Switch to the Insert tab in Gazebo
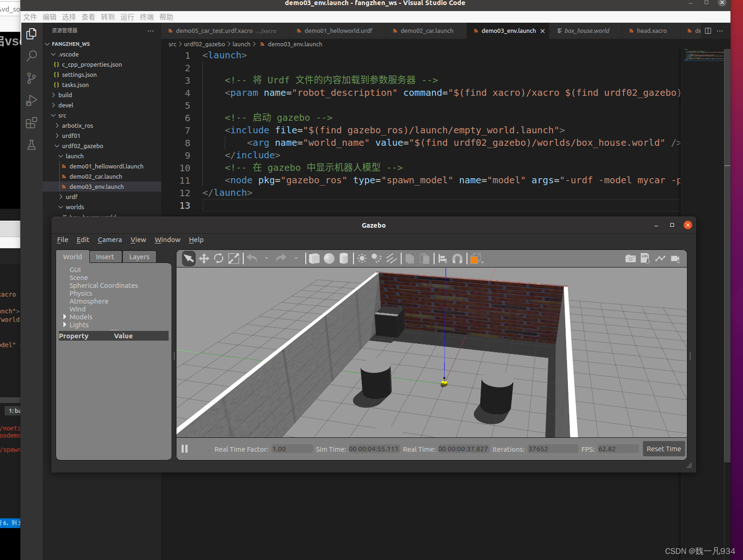The image size is (743, 560). (105, 257)
